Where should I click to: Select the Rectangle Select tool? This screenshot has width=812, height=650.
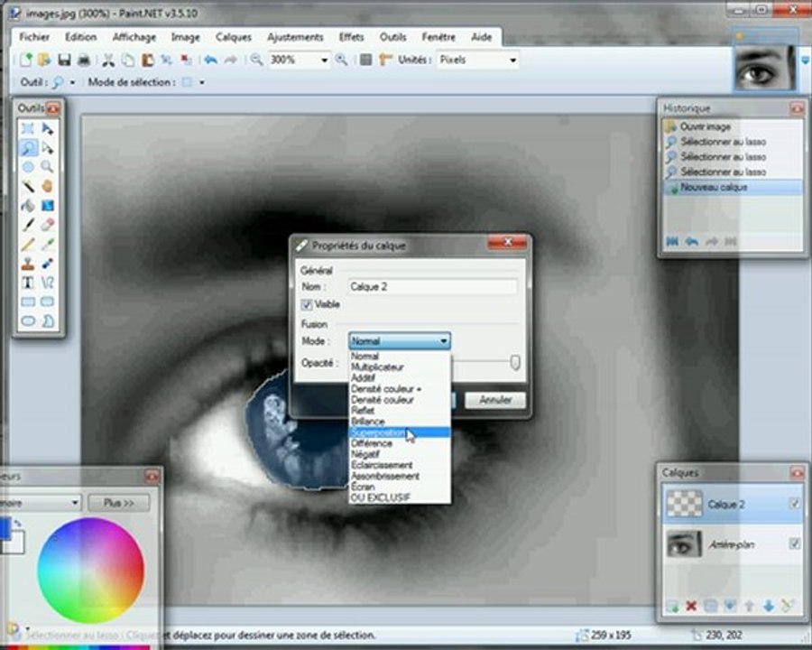tap(28, 128)
